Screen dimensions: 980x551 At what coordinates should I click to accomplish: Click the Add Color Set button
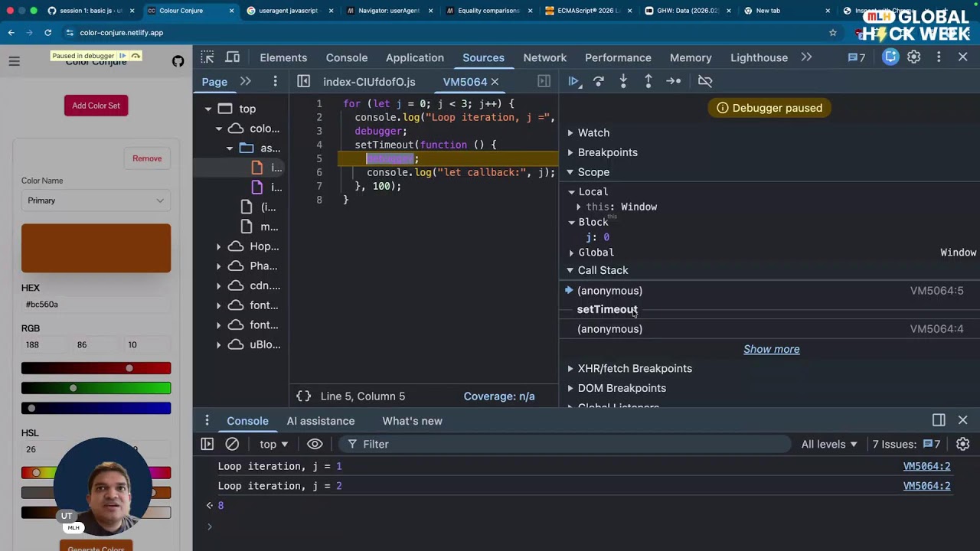point(96,106)
